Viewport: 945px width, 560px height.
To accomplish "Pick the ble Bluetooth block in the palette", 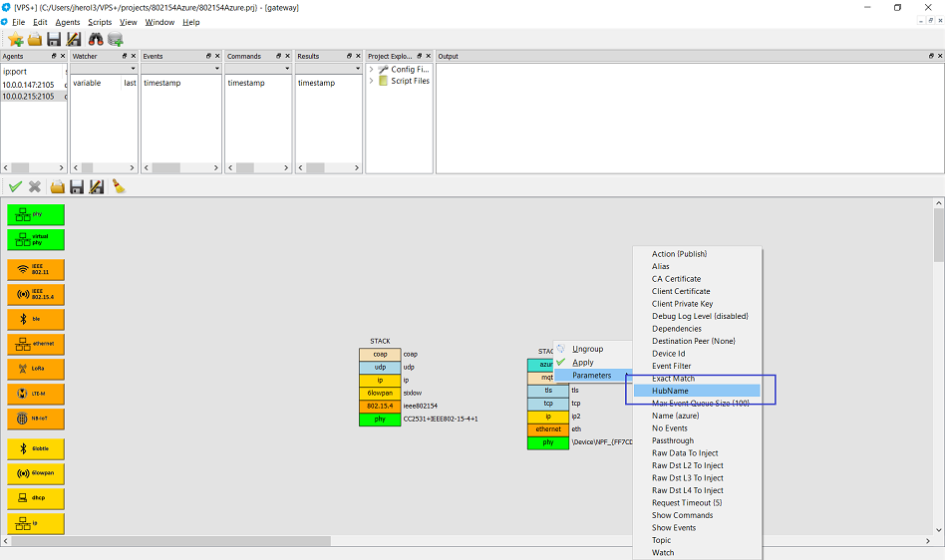I will pyautogui.click(x=36, y=319).
